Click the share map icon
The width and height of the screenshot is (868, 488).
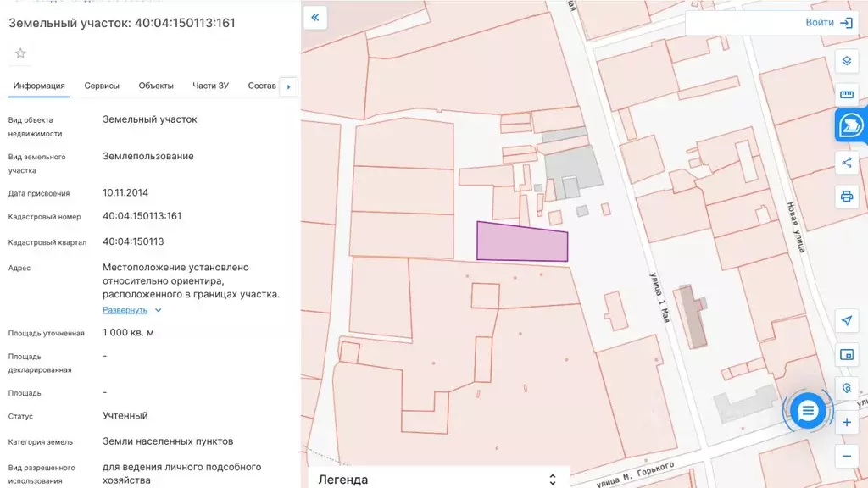coord(846,163)
